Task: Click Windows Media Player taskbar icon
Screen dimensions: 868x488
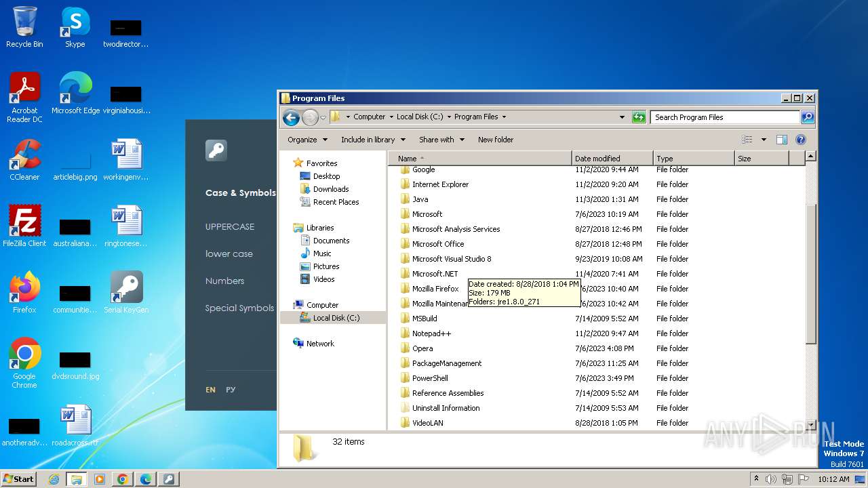Action: tap(100, 479)
